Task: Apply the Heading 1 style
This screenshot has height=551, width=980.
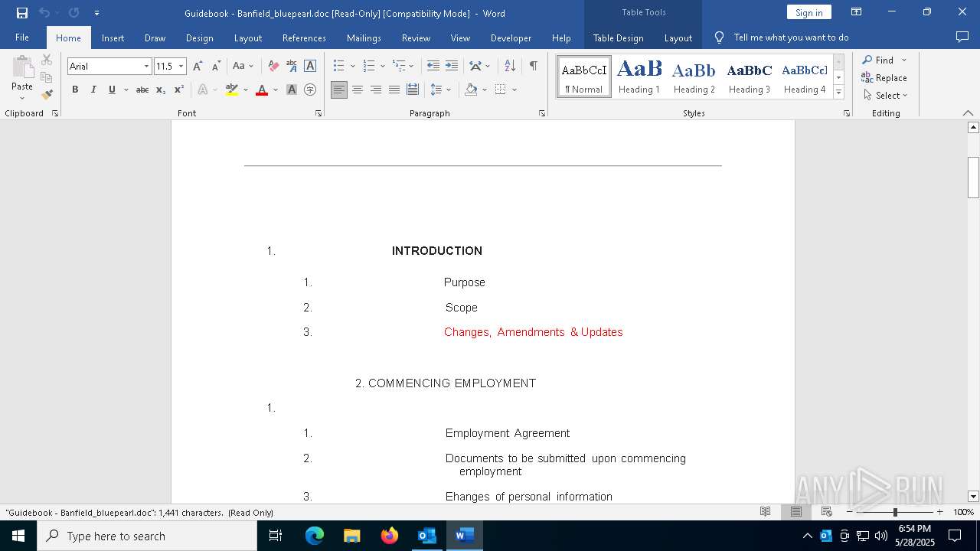Action: coord(639,77)
